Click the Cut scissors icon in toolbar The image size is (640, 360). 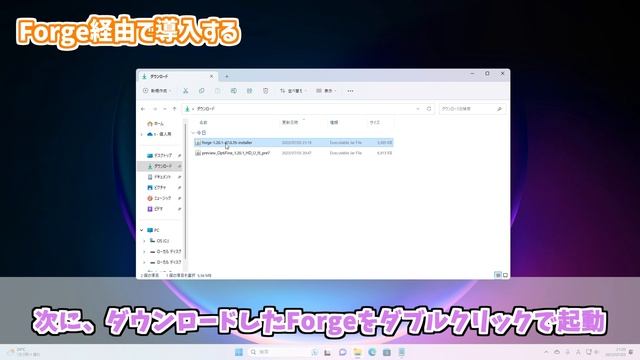click(x=185, y=91)
